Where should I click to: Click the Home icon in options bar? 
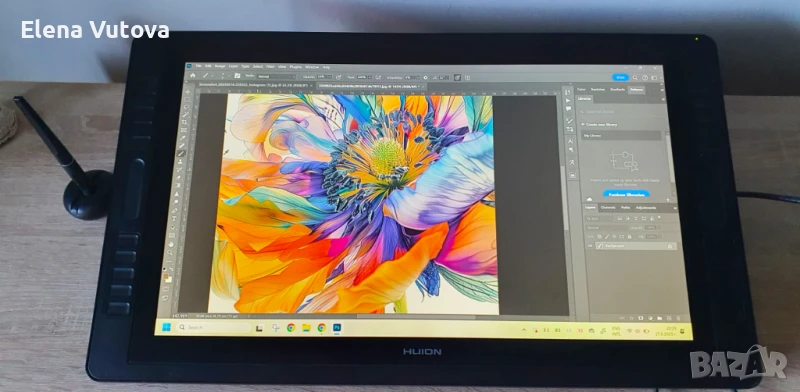tap(192, 76)
